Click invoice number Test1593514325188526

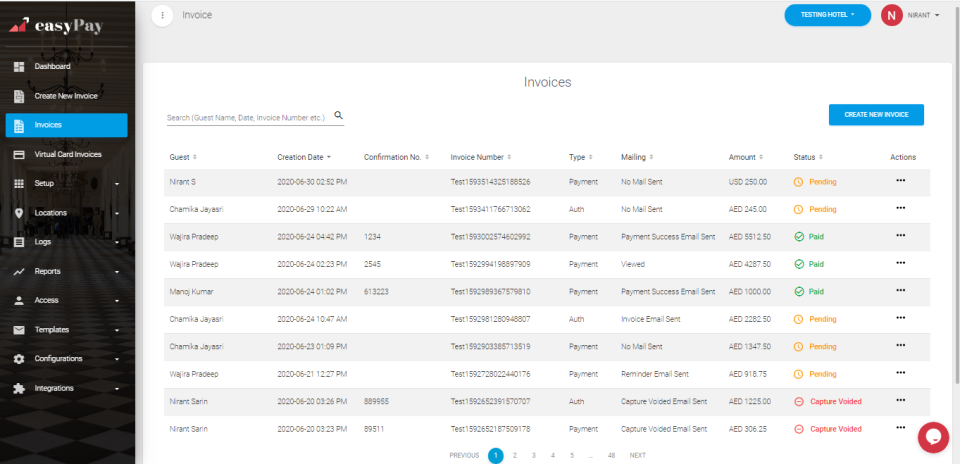490,182
